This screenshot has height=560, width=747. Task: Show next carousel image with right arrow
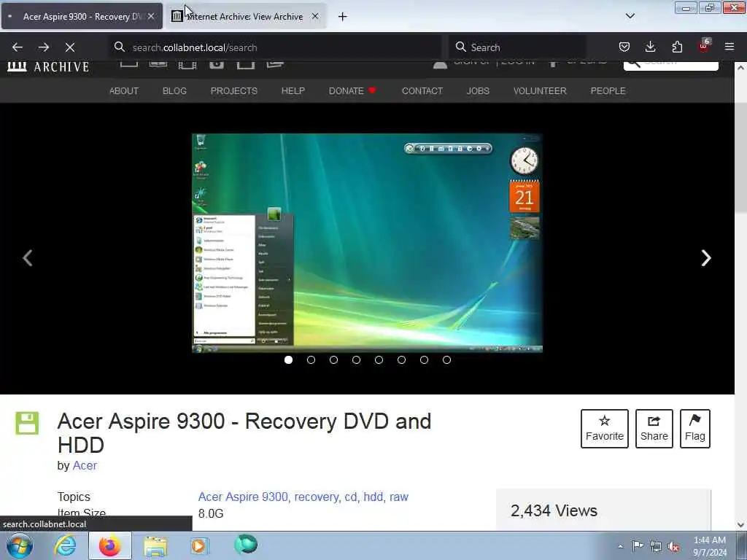pos(706,258)
